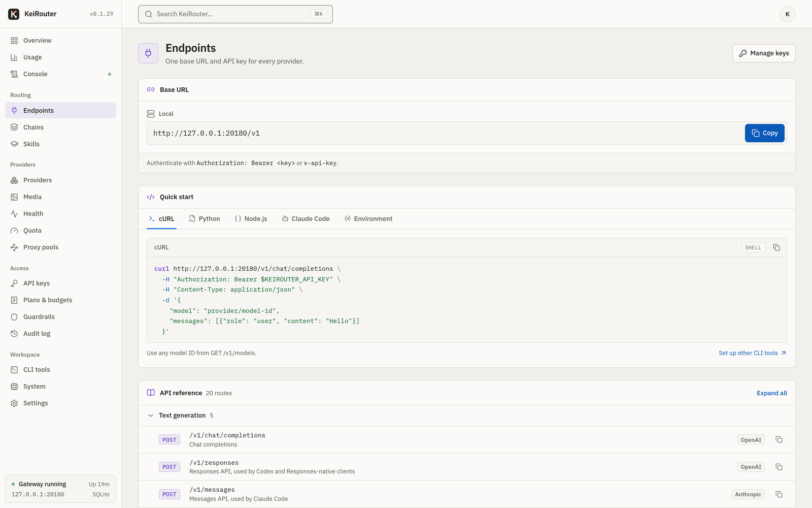Screen dimensions: 812x508
Task: Switch to the Environment tab
Action: point(368,219)
